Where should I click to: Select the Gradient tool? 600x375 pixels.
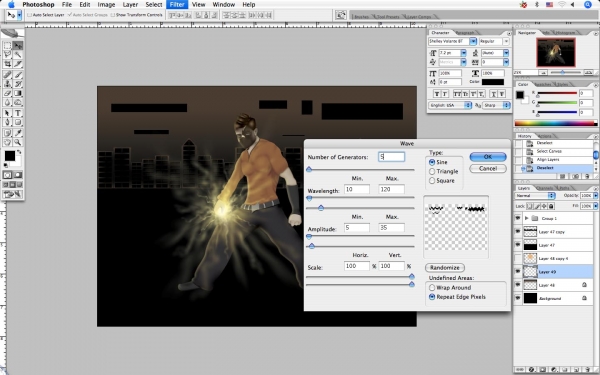(18, 93)
